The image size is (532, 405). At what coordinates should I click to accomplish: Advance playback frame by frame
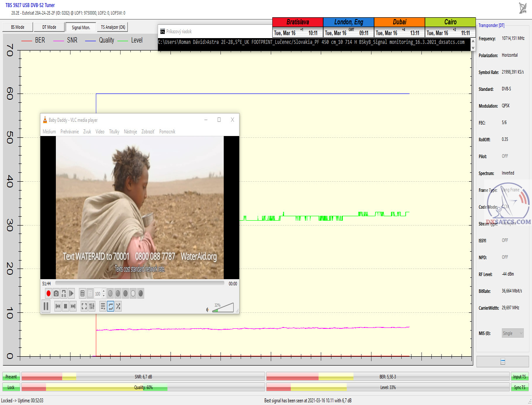tap(71, 293)
